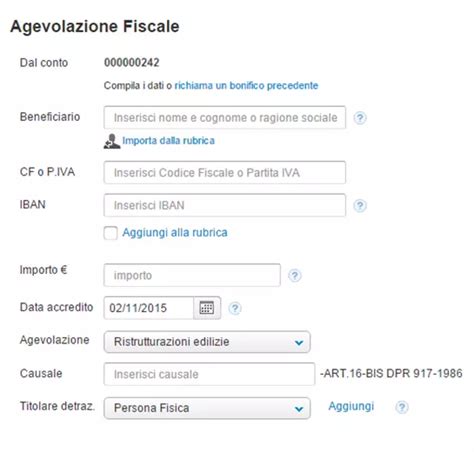Click the help icon next to Beneficiario field
This screenshot has height=452, width=474.
click(x=360, y=118)
